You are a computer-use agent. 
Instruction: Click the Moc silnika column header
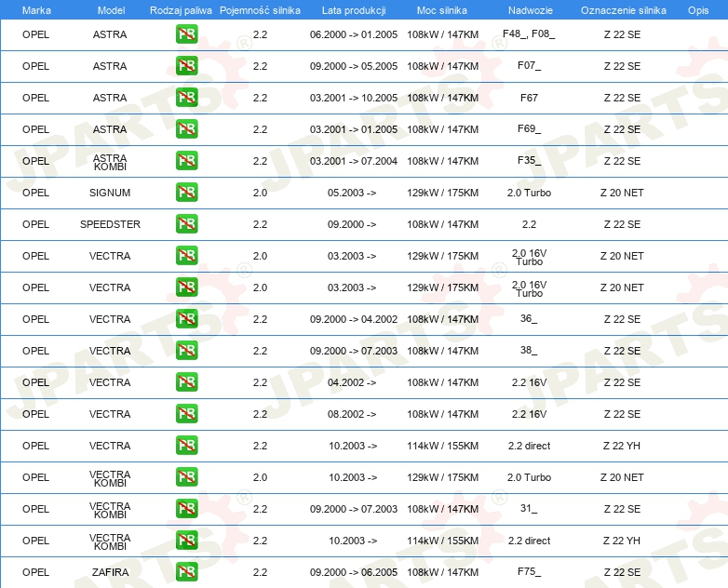442,10
